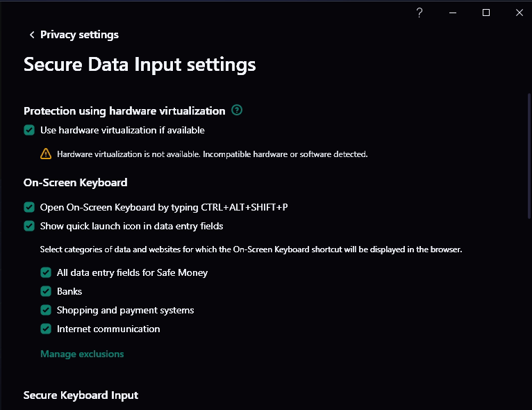The width and height of the screenshot is (532, 410).
Task: Toggle Internet communication checkbox
Action: click(46, 329)
